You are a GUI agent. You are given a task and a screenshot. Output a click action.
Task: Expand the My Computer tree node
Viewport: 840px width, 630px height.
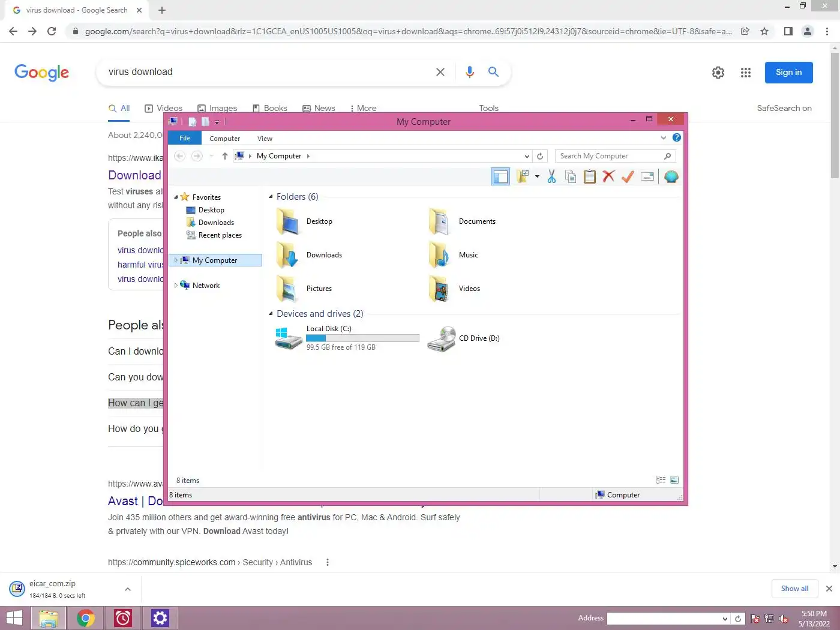[x=176, y=260]
